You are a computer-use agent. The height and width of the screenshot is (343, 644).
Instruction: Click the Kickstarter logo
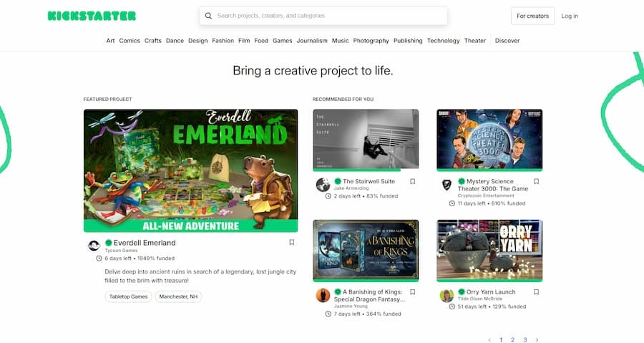[x=92, y=16]
